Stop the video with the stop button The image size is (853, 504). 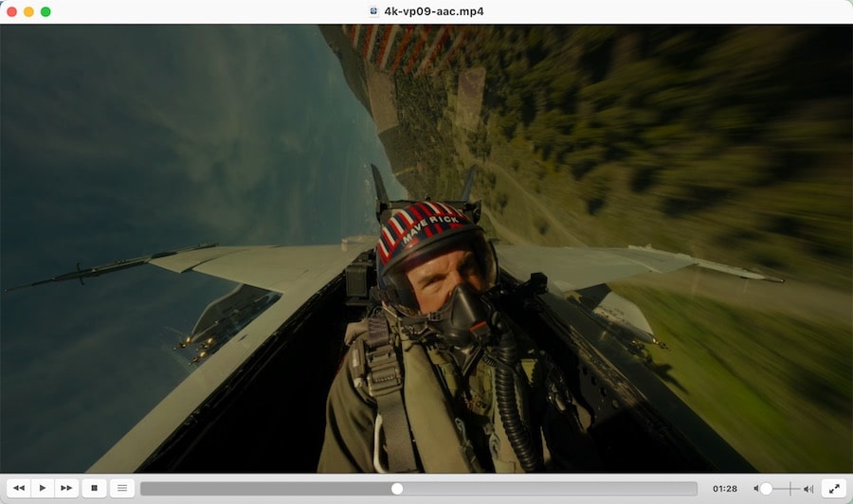pyautogui.click(x=94, y=488)
